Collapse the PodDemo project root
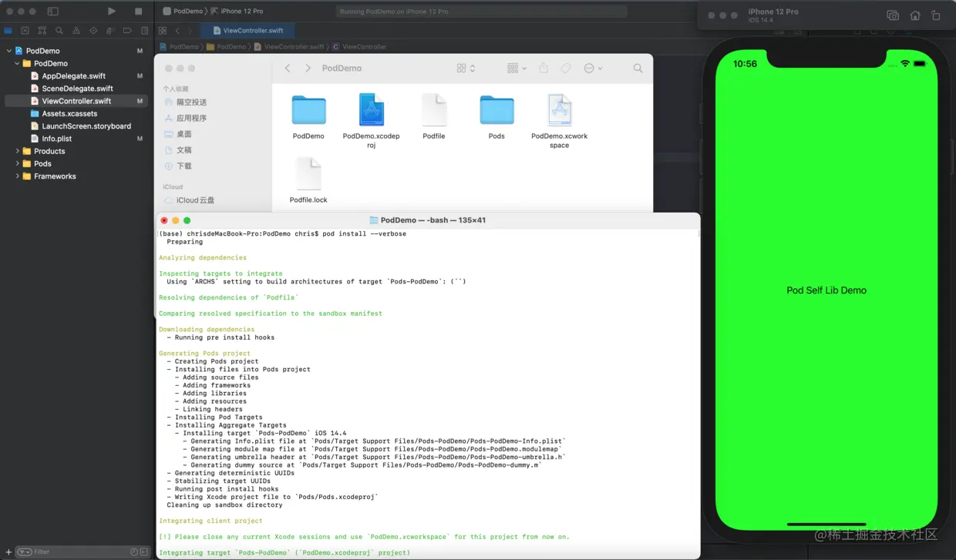 click(9, 51)
